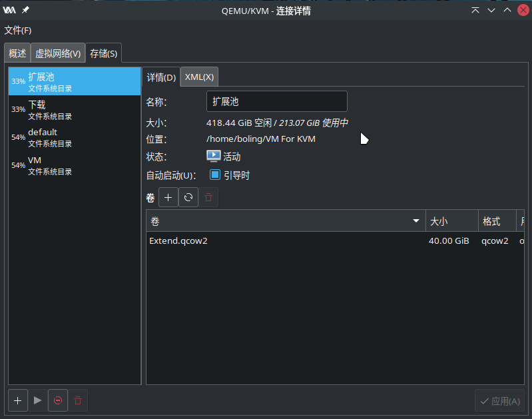Open the XML(X) tab
This screenshot has height=419, width=532.
(x=199, y=77)
